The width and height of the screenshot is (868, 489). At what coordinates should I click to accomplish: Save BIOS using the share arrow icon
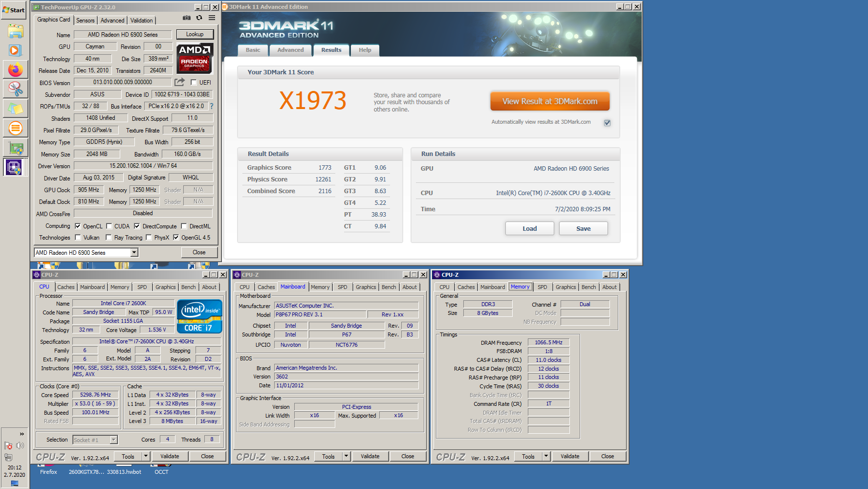click(180, 82)
